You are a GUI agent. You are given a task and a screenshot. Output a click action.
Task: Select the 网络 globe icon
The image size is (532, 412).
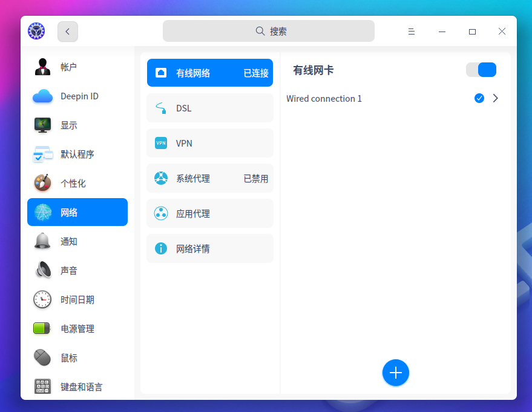pos(43,212)
